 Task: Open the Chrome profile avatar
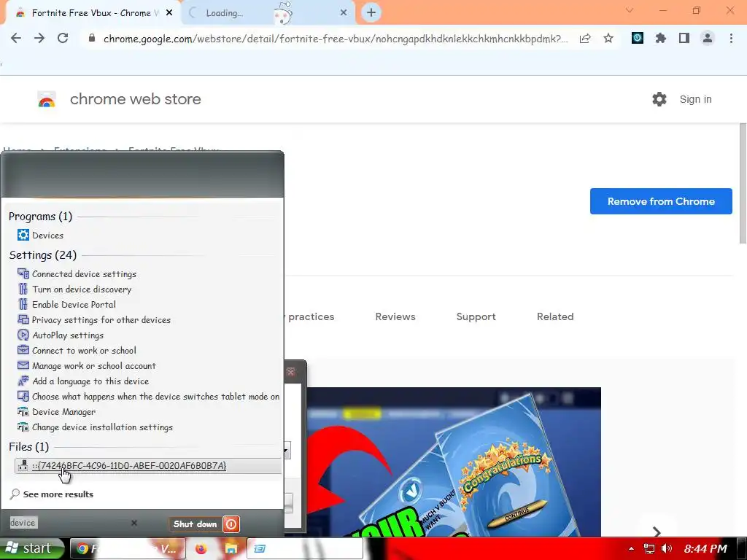pos(708,38)
